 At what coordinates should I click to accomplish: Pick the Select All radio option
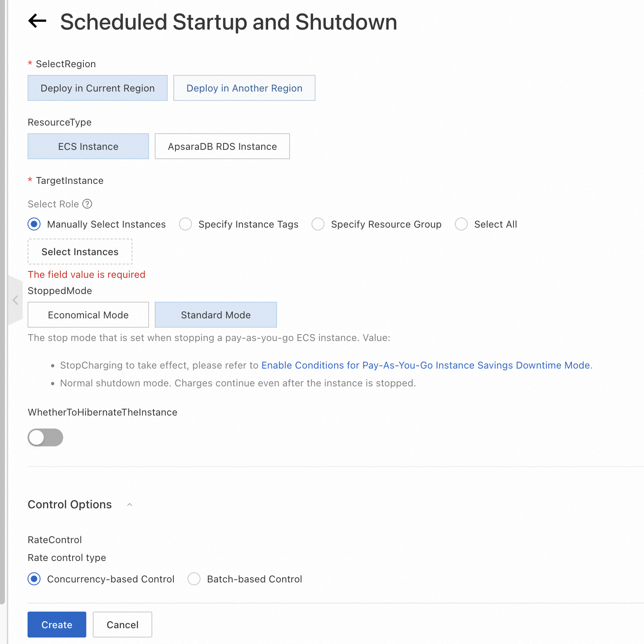pos(461,224)
